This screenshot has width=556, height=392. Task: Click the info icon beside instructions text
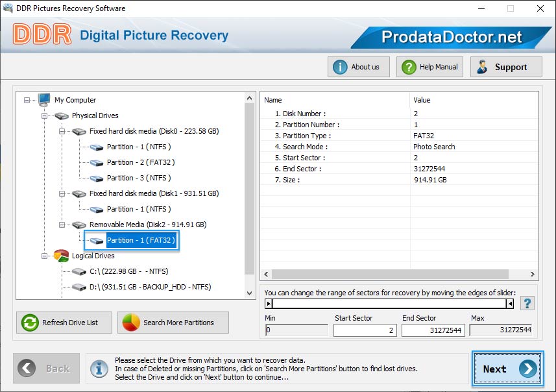point(99,369)
